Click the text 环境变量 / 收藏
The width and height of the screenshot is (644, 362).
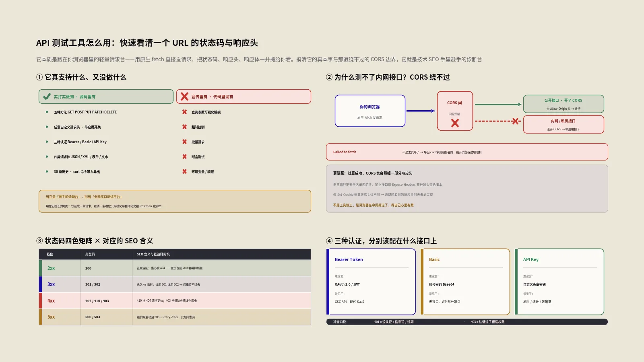(x=202, y=172)
